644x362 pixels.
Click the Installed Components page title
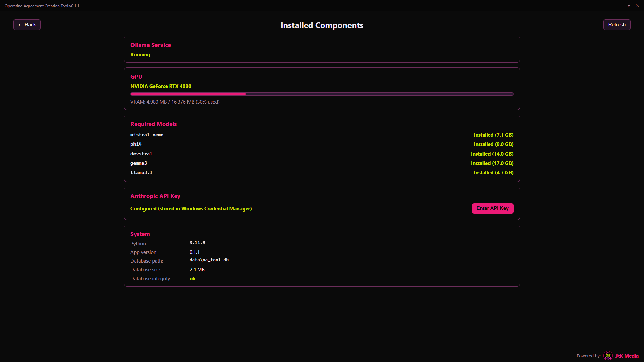click(322, 25)
